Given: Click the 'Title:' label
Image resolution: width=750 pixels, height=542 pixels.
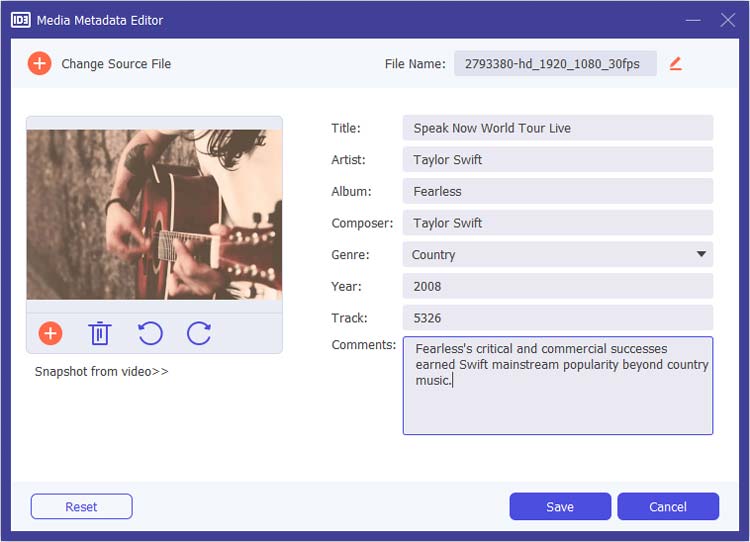Looking at the screenshot, I should (346, 128).
